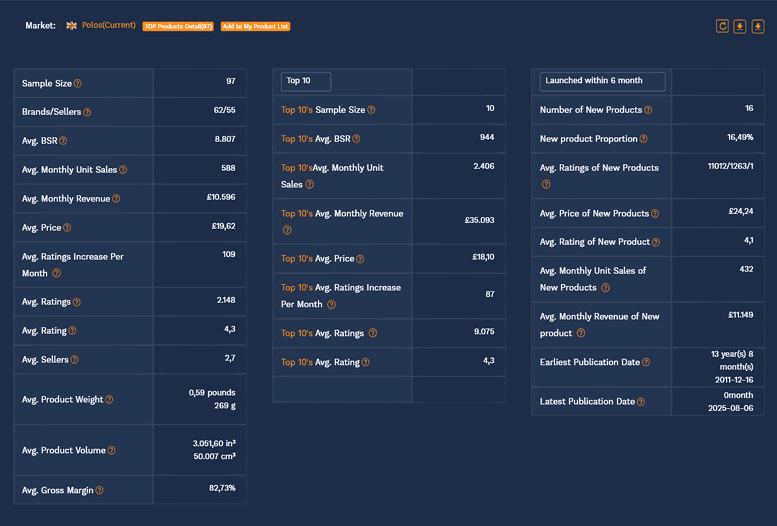Click help icon by Latest Publication Date

[641, 402]
